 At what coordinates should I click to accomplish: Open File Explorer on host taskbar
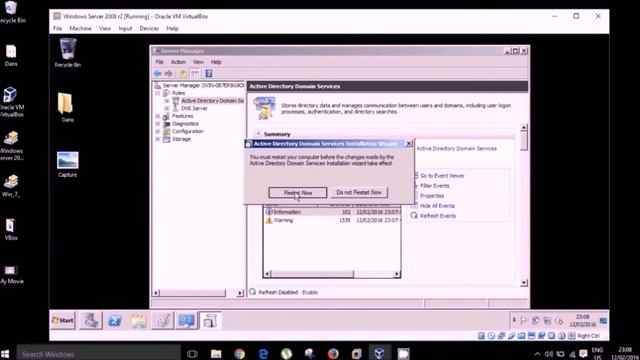click(x=216, y=353)
